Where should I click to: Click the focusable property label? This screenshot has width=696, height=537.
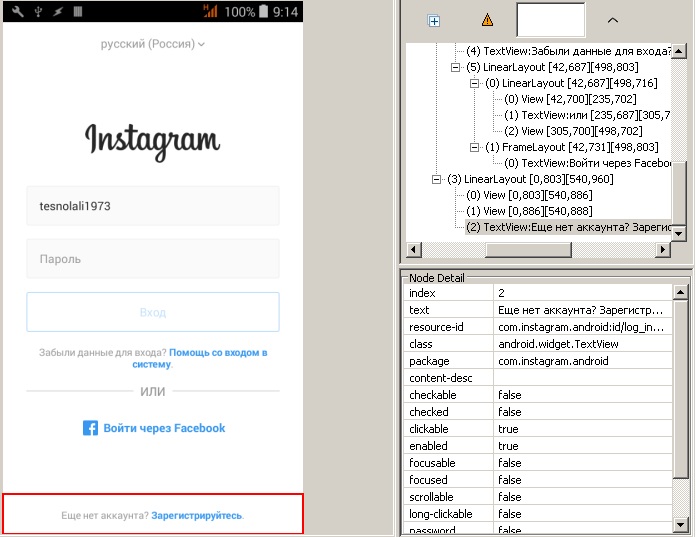432,463
